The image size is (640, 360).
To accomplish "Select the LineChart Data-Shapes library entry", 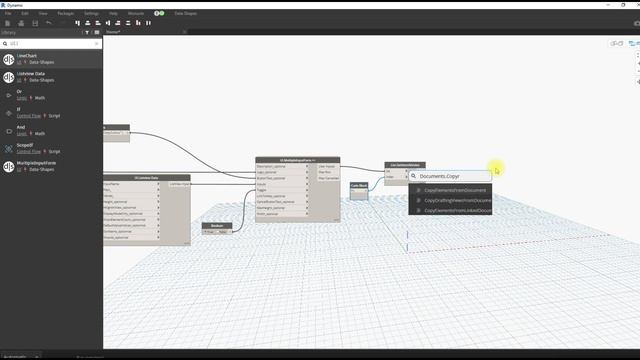I will point(51,59).
